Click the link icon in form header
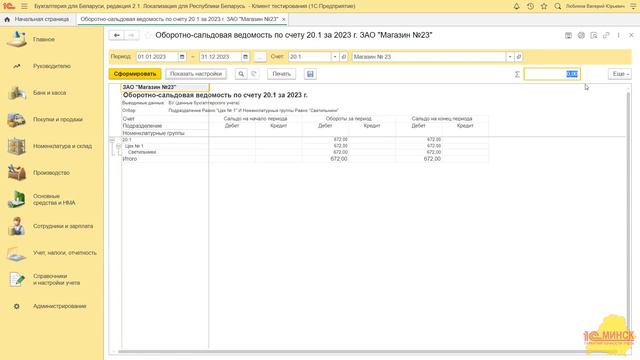640x360 pixels. (x=606, y=36)
